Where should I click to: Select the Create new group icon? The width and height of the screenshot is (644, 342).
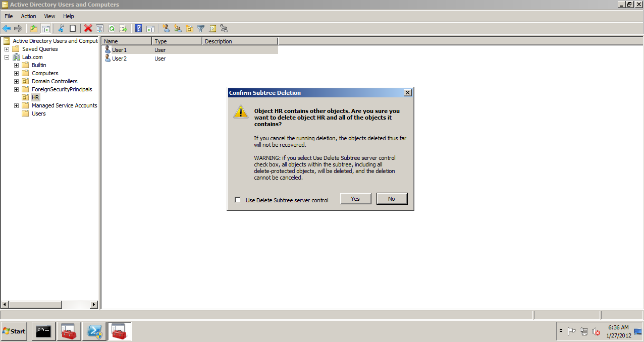coord(177,28)
